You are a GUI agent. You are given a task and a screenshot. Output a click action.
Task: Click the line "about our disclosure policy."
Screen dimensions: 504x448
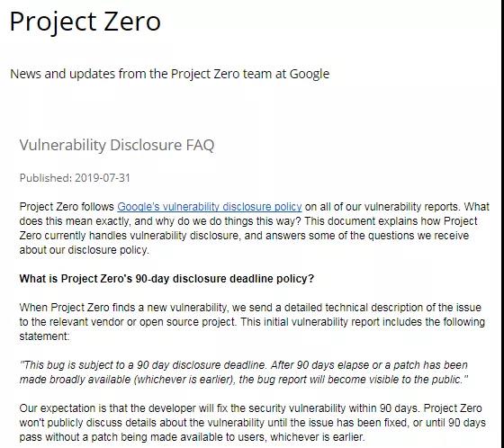pyautogui.click(x=85, y=250)
